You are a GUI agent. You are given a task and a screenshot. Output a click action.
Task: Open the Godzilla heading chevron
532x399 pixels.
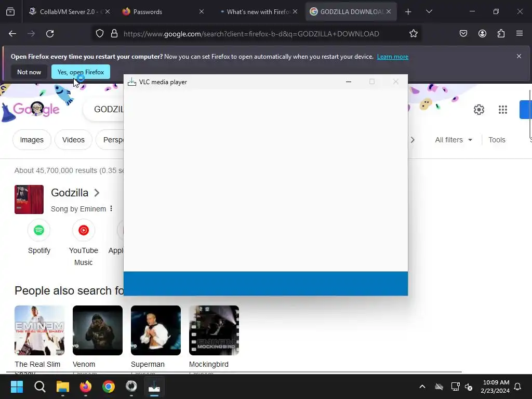coord(97,193)
